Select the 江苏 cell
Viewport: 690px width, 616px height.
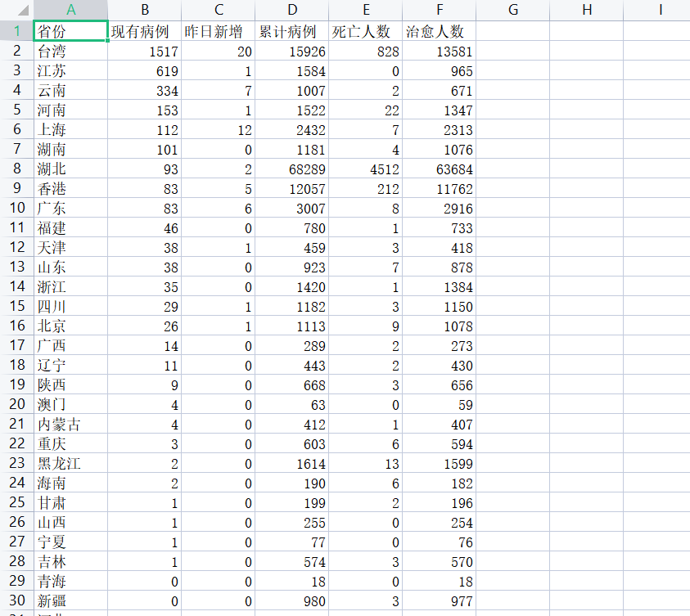pyautogui.click(x=71, y=71)
